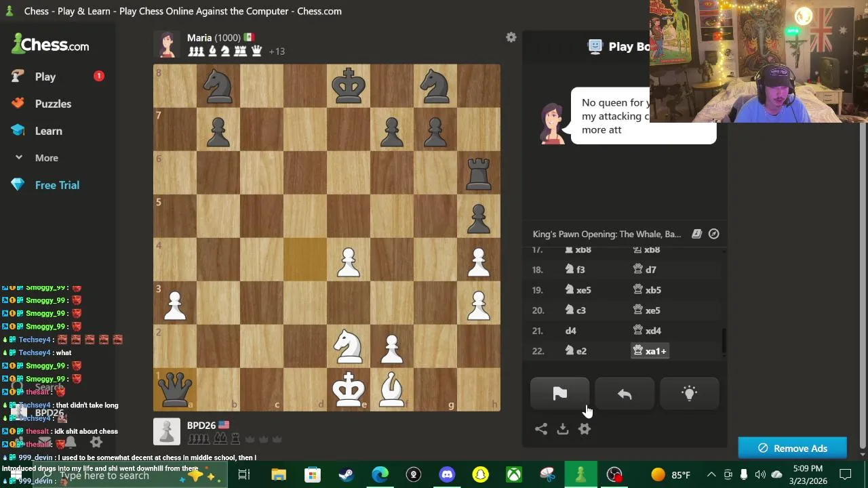Jump to move 21 d4

coord(571,331)
